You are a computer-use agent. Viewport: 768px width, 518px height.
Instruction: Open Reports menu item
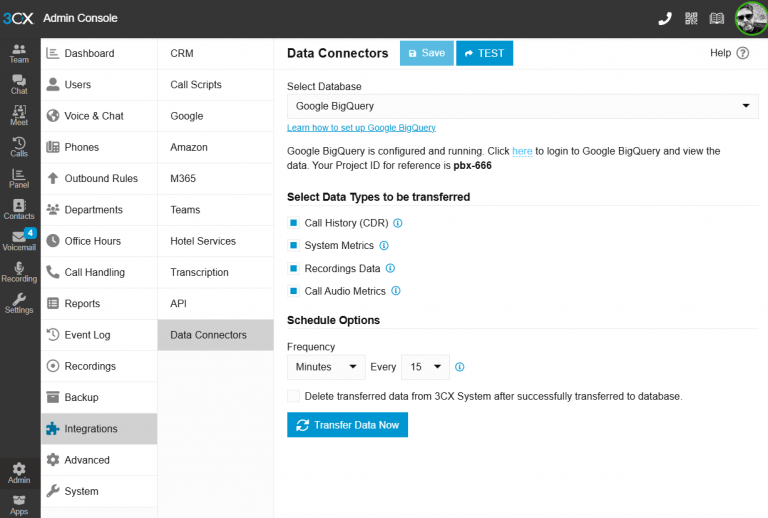point(99,304)
